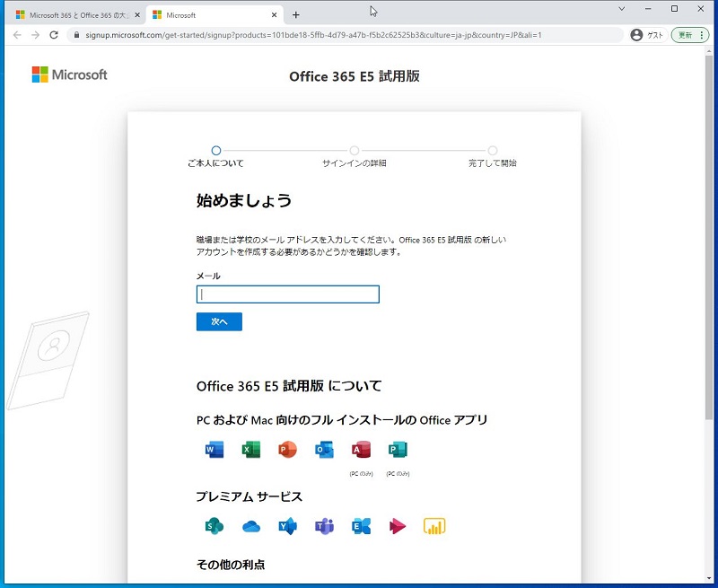Reload the current page
The height and width of the screenshot is (588, 718).
54,35
